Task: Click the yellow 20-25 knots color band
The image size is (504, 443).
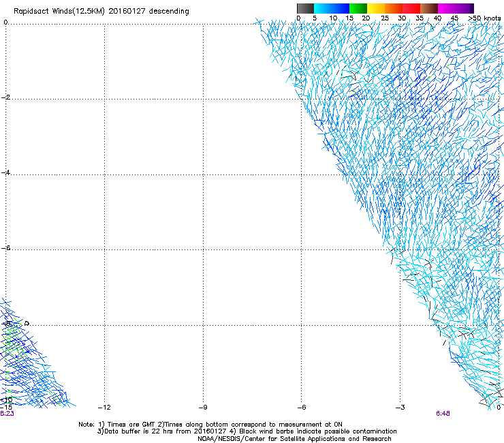Action: tap(376, 8)
